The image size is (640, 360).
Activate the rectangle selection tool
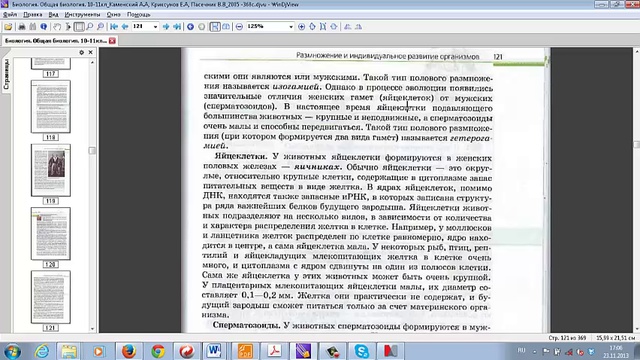[79, 27]
